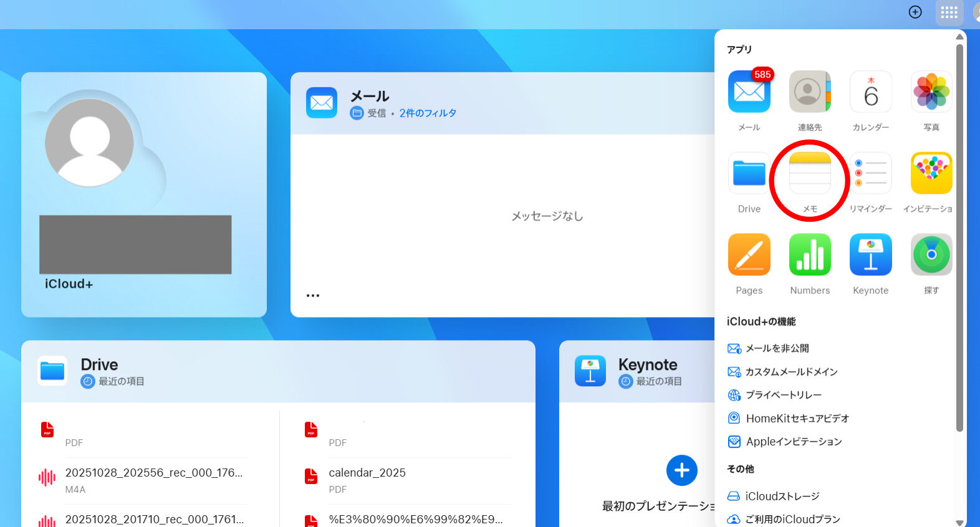Toggle the app launcher grid button

[x=949, y=12]
